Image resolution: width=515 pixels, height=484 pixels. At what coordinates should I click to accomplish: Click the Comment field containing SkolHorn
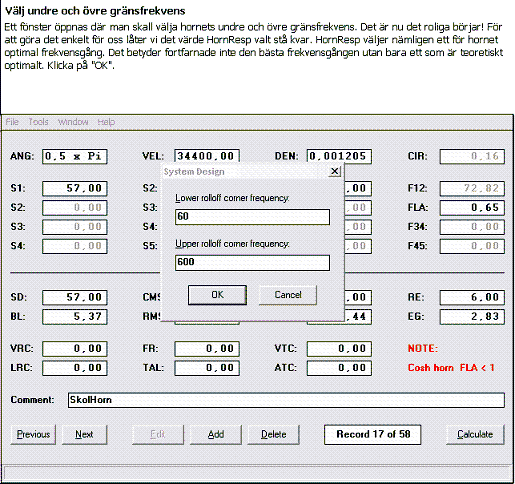coord(286,400)
